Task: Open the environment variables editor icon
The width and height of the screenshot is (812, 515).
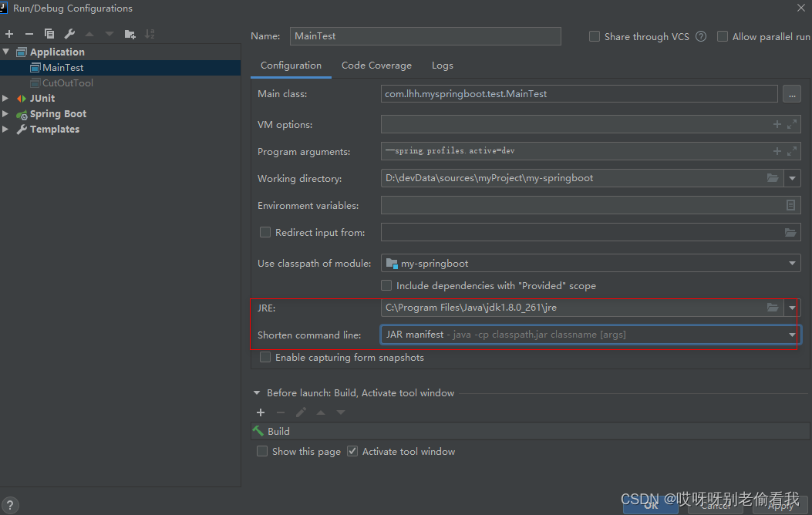Action: pyautogui.click(x=790, y=205)
